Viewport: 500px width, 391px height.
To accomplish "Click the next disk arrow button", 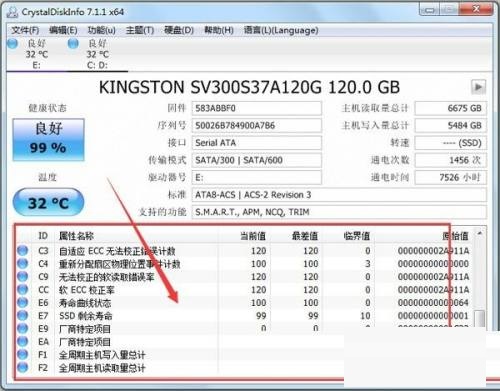I will [x=478, y=87].
